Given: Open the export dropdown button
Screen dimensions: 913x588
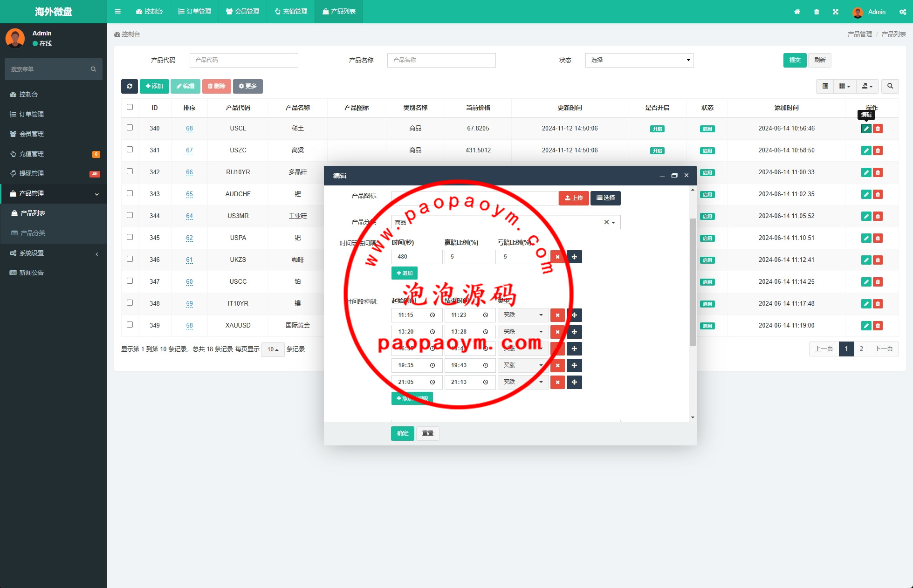Looking at the screenshot, I should click(867, 86).
